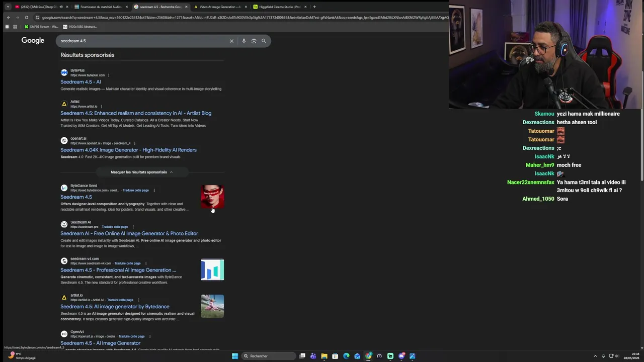644x362 pixels.
Task: Open a new browser tab
Action: pos(314,7)
